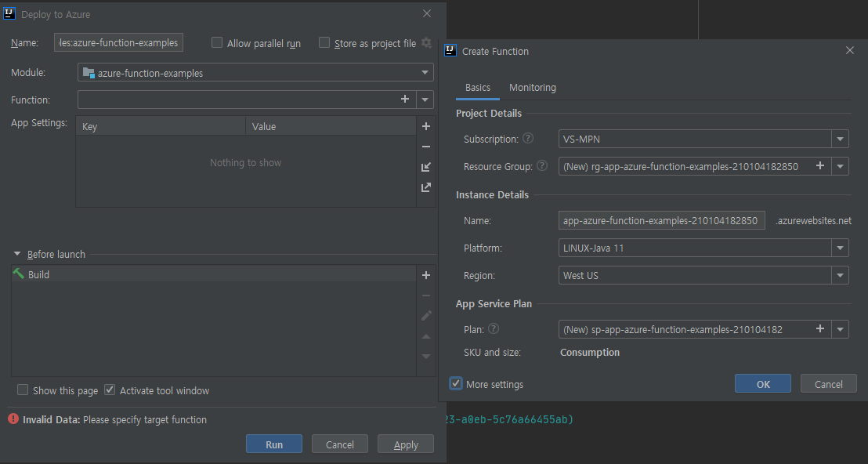Collapse the Before launch section
Image resolution: width=868 pixels, height=464 pixels.
17,254
